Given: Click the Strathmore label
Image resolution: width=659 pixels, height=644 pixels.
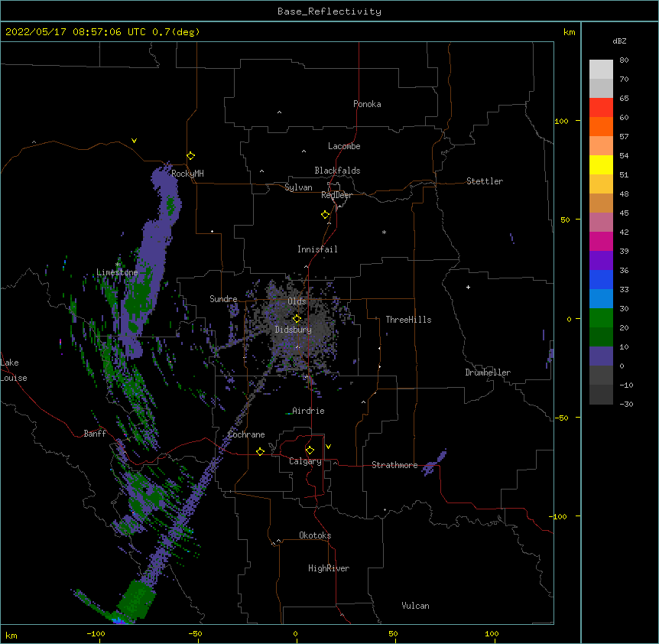Looking at the screenshot, I should [394, 465].
